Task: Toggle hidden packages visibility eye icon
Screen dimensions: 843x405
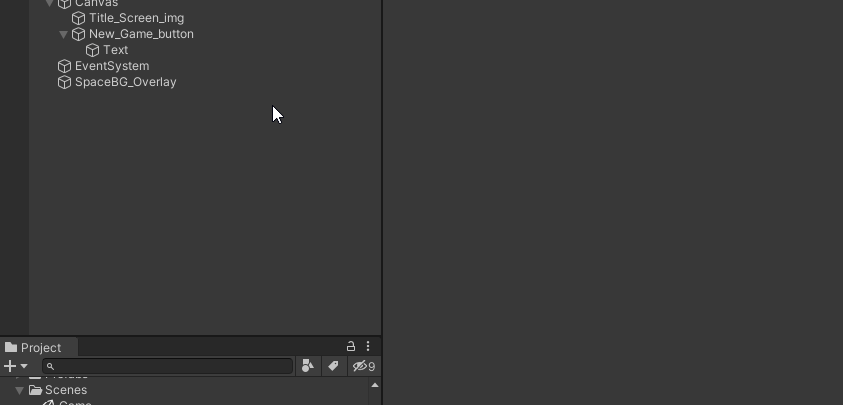Action: click(x=364, y=366)
